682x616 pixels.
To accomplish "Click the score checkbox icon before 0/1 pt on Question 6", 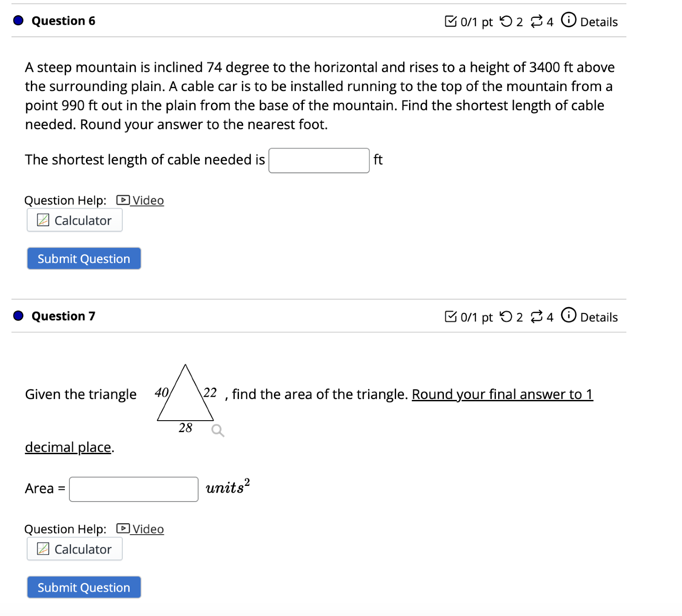I will coord(451,21).
